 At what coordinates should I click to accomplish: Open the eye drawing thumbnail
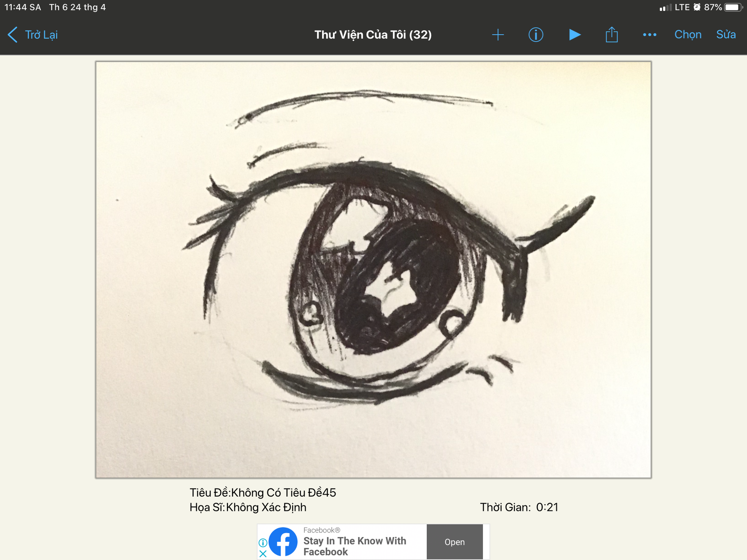coord(373,269)
